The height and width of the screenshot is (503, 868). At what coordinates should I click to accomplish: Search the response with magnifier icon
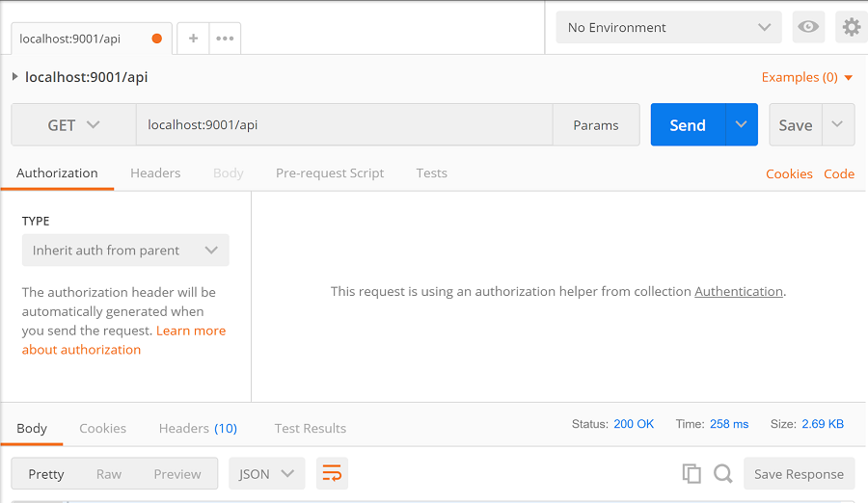click(723, 474)
